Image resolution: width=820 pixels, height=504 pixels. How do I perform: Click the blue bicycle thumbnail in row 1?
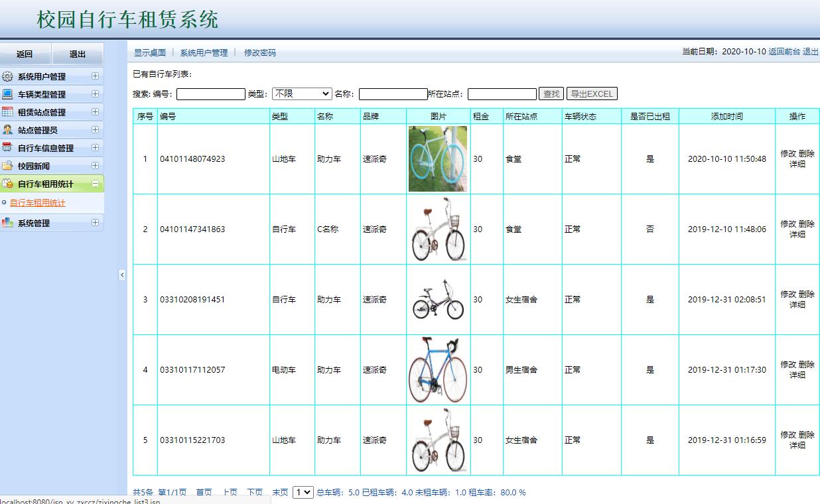438,158
